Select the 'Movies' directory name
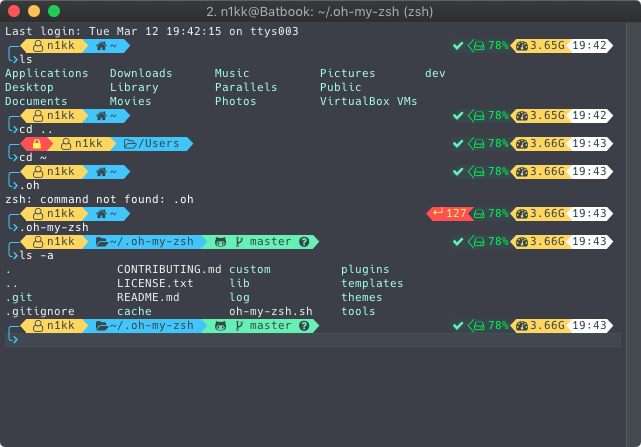This screenshot has height=447, width=641. tap(130, 101)
